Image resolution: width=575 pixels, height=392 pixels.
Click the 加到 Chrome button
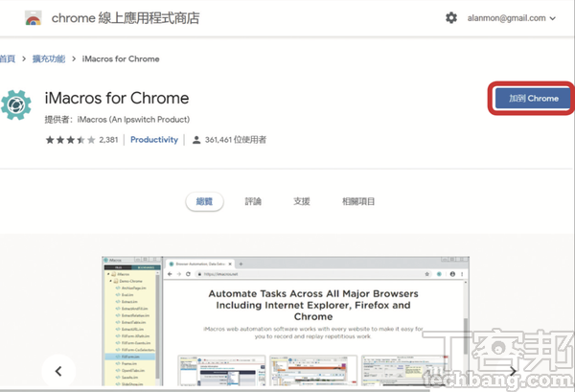tap(533, 99)
